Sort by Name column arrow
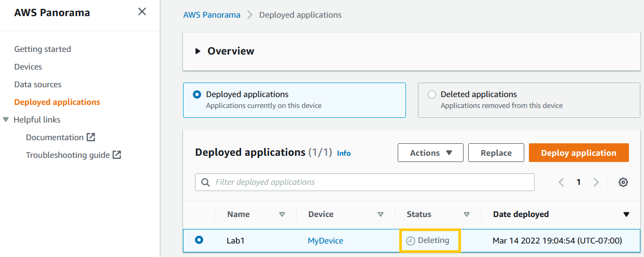The height and width of the screenshot is (257, 644). click(282, 214)
